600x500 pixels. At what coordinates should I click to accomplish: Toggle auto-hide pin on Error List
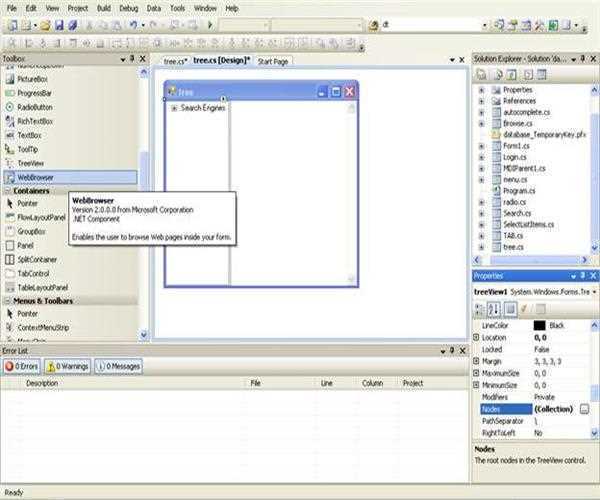[x=452, y=350]
